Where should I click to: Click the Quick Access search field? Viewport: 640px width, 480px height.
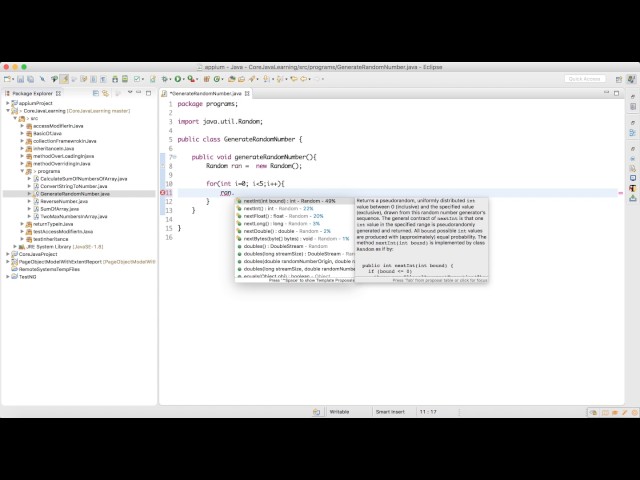pos(585,79)
